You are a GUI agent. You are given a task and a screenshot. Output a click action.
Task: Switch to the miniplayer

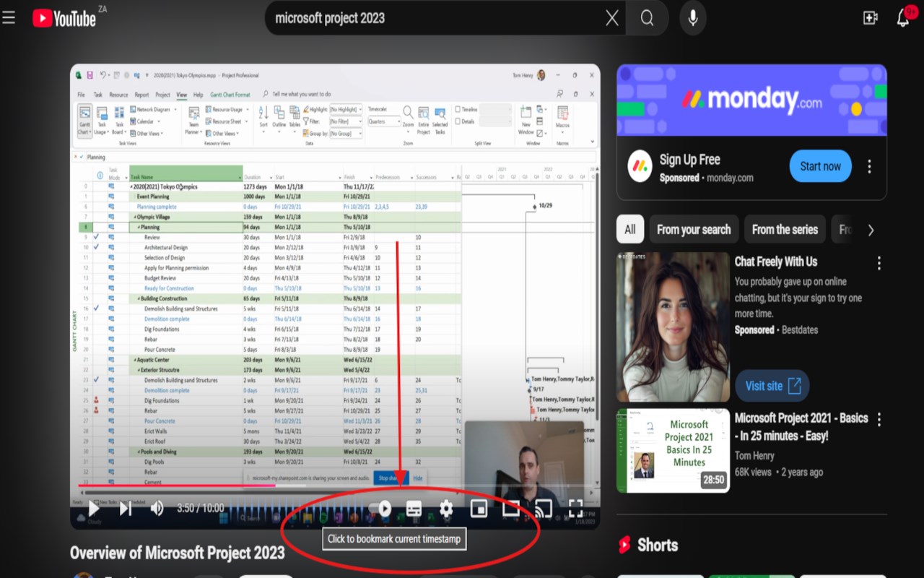pos(479,509)
